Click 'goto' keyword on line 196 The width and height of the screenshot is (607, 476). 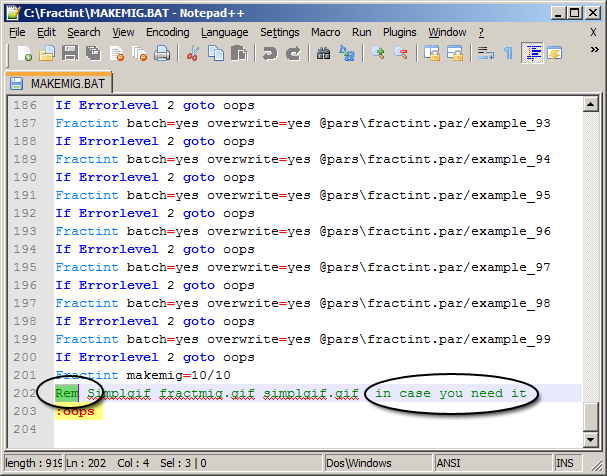pos(199,286)
